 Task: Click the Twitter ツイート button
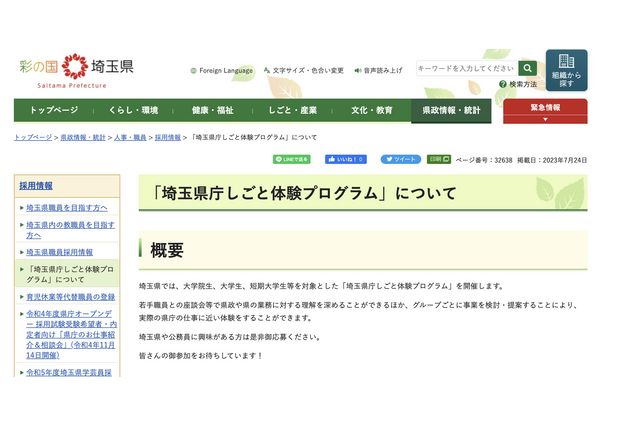(x=401, y=159)
